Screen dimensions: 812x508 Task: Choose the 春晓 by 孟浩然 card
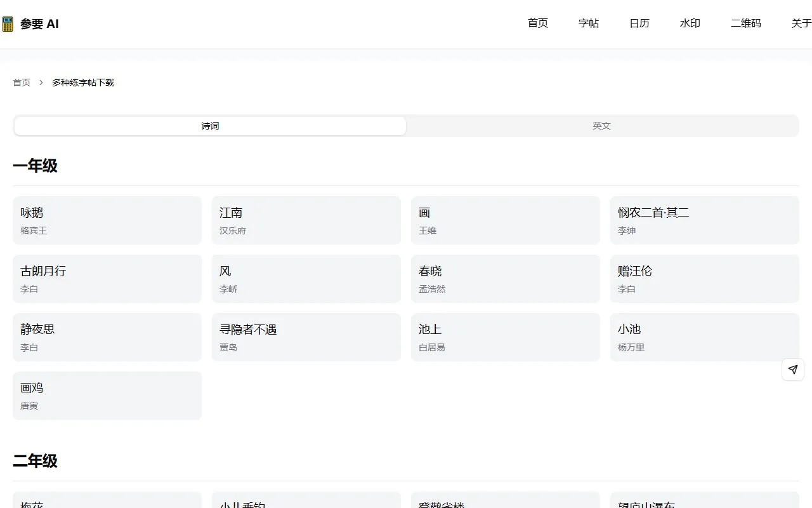coord(506,279)
